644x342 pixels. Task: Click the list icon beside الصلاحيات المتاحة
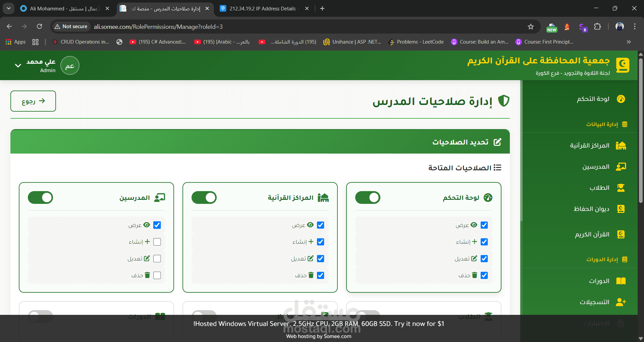pyautogui.click(x=498, y=168)
